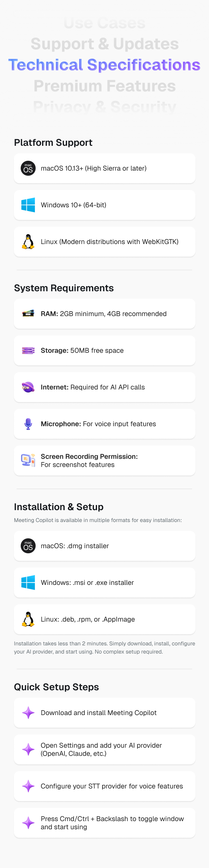
Task: Click the Open Settings and add AI provider step
Action: [x=104, y=749]
